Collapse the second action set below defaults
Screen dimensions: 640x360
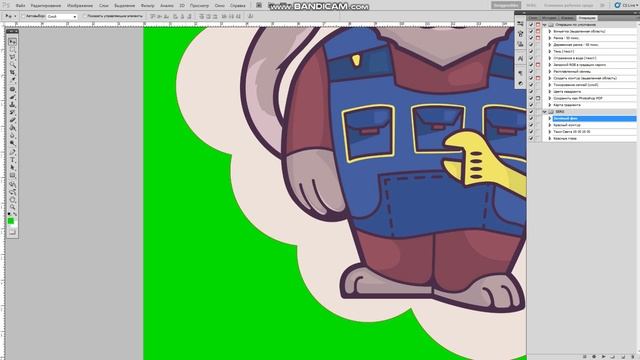coord(544,111)
